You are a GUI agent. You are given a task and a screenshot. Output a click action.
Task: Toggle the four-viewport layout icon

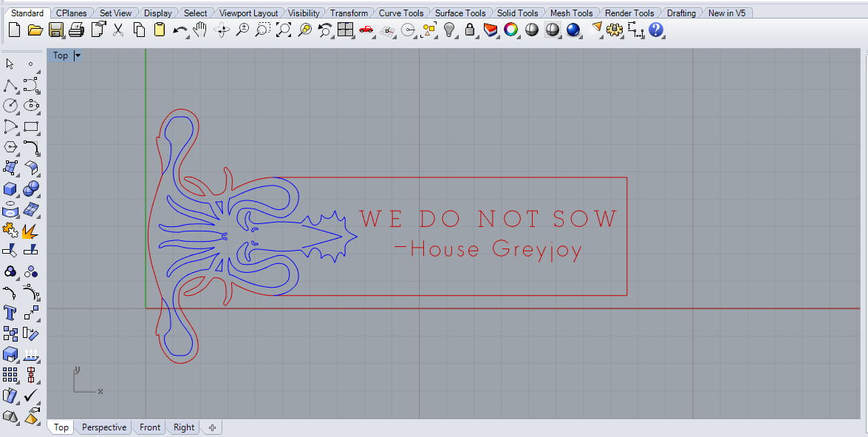pos(346,30)
